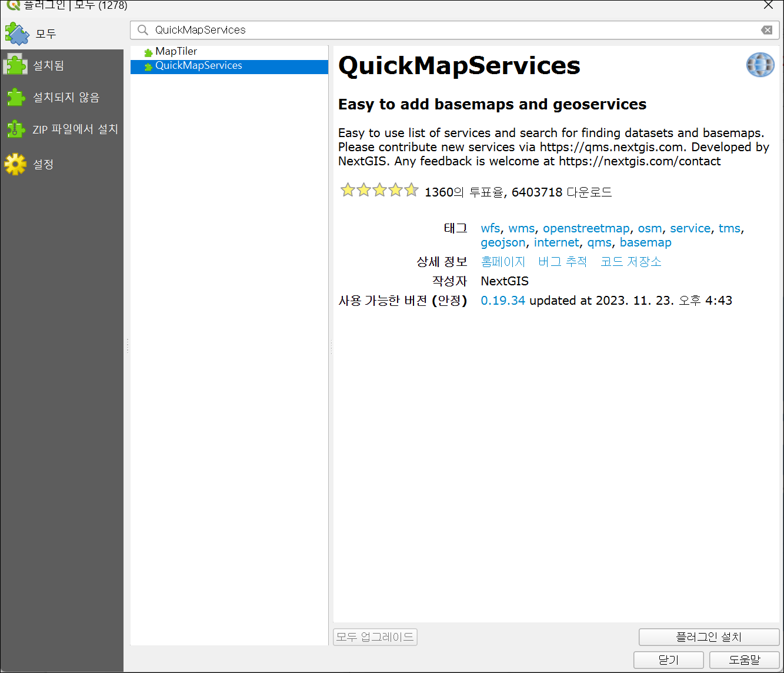Select the 모두 (All) plugins tab
784x673 pixels.
point(62,34)
